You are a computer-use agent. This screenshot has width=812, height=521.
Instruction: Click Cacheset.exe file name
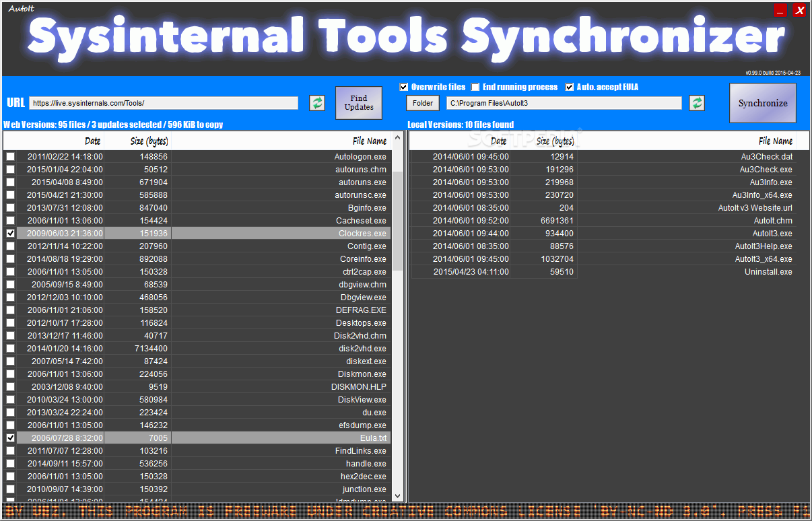[361, 220]
